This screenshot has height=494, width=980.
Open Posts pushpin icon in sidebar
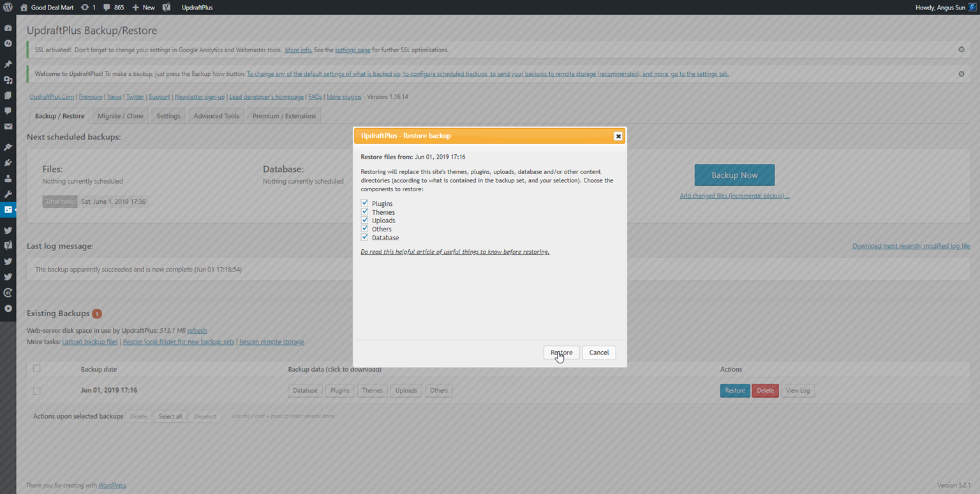click(8, 65)
